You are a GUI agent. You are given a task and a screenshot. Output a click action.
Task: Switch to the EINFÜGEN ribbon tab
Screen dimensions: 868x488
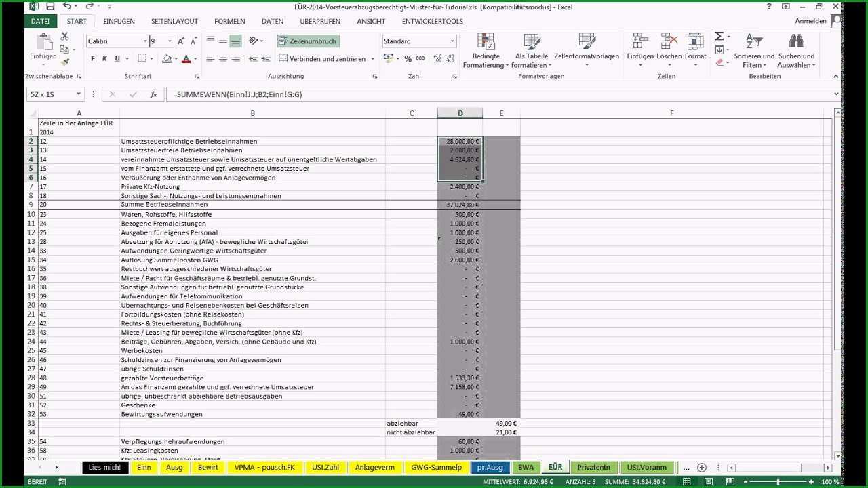coord(119,22)
